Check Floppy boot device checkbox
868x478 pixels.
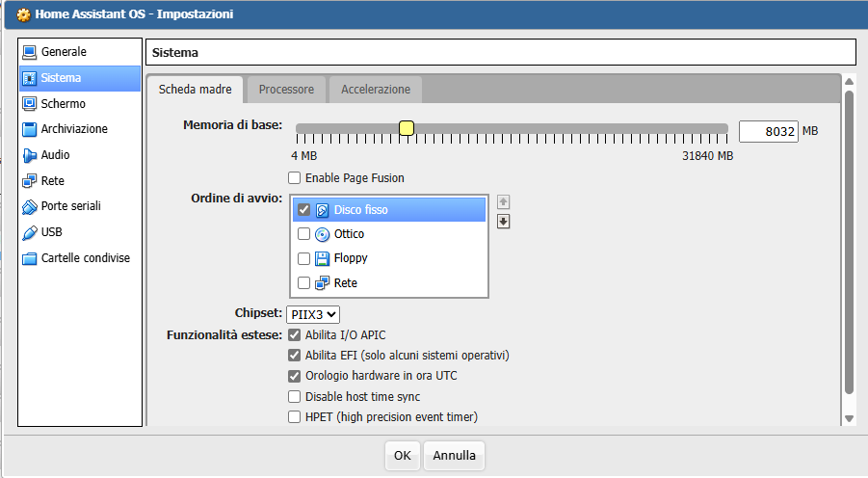(303, 258)
